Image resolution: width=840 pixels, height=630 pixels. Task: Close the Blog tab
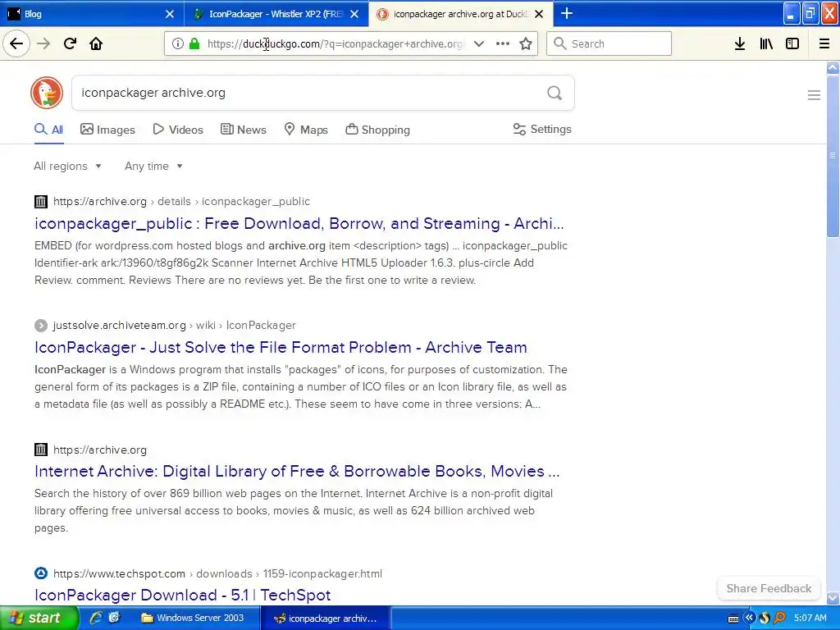(x=170, y=14)
